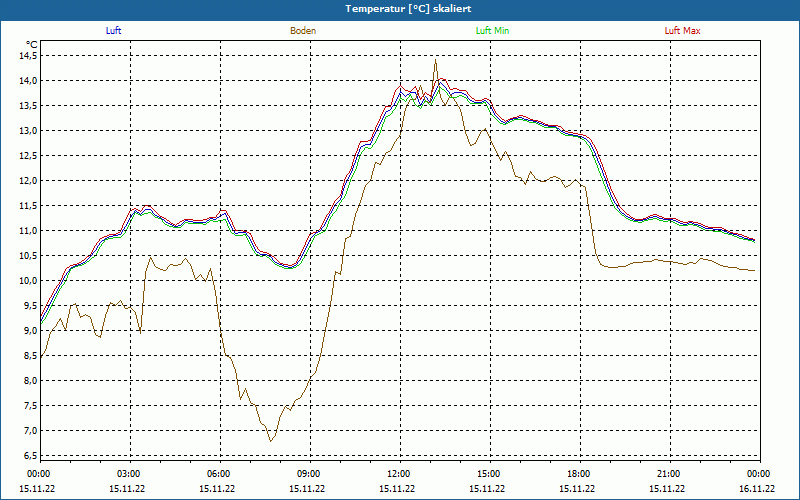Click the chart title Temperatur [°C] skaliert
Screen dimensions: 800x500
click(x=408, y=9)
